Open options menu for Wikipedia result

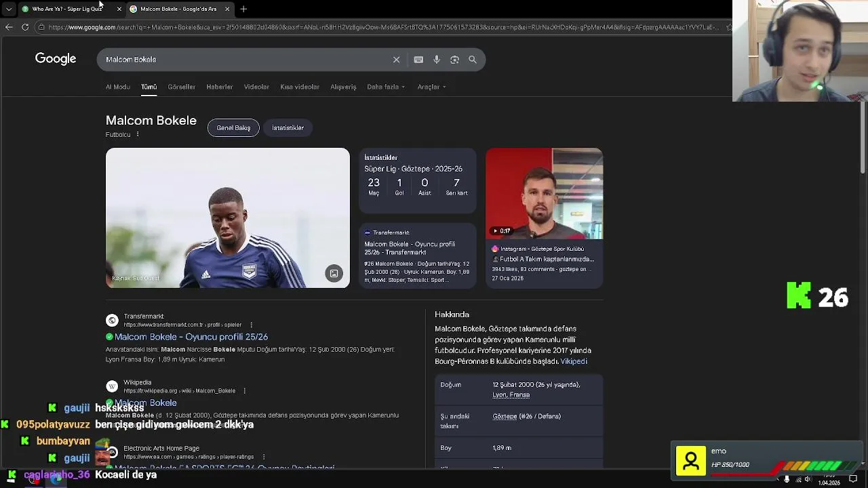click(x=244, y=390)
